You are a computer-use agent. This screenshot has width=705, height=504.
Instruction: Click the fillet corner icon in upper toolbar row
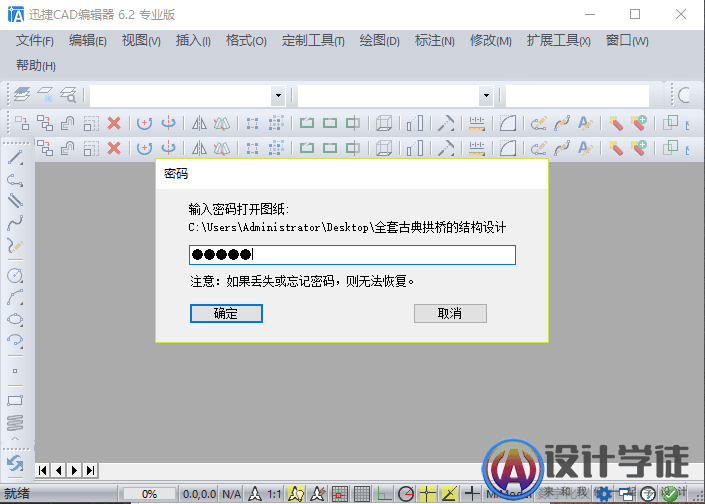(508, 123)
